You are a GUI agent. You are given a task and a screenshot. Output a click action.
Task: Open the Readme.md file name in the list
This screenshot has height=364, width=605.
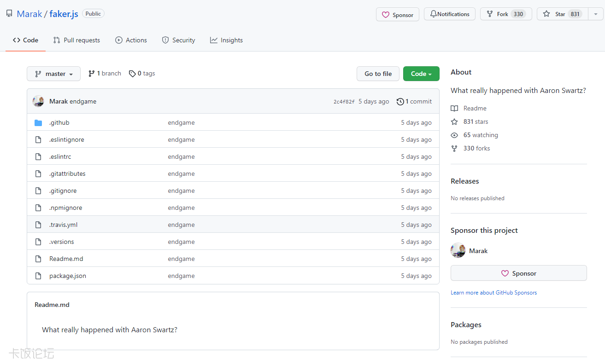point(66,259)
